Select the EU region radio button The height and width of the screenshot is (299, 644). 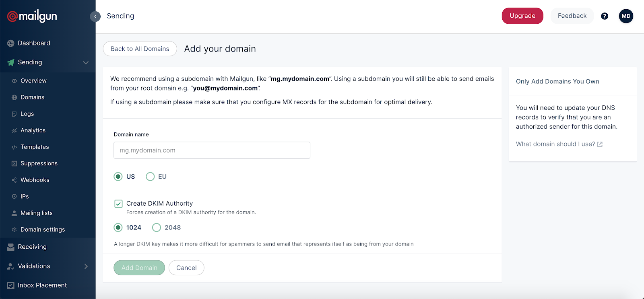pos(150,177)
